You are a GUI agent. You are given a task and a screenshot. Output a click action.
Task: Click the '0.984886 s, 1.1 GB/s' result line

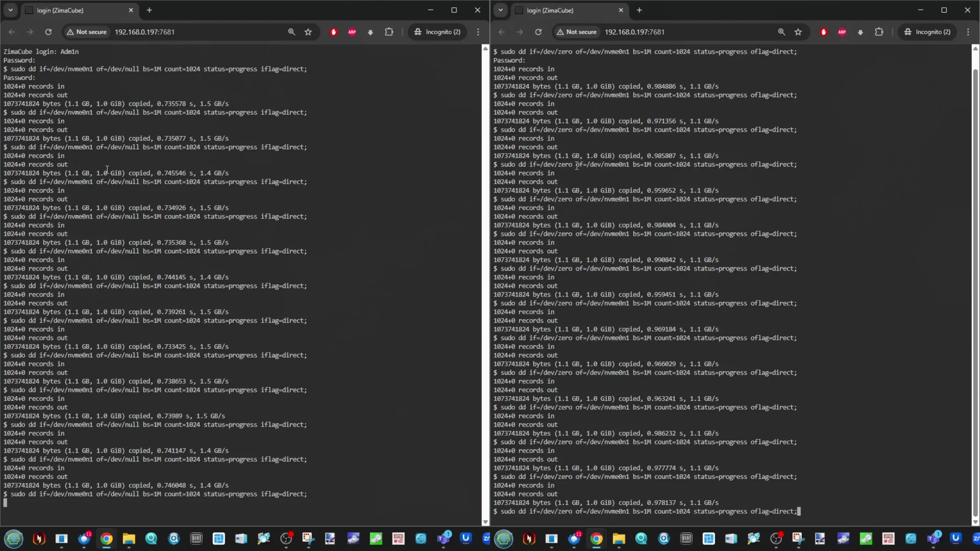click(x=606, y=86)
